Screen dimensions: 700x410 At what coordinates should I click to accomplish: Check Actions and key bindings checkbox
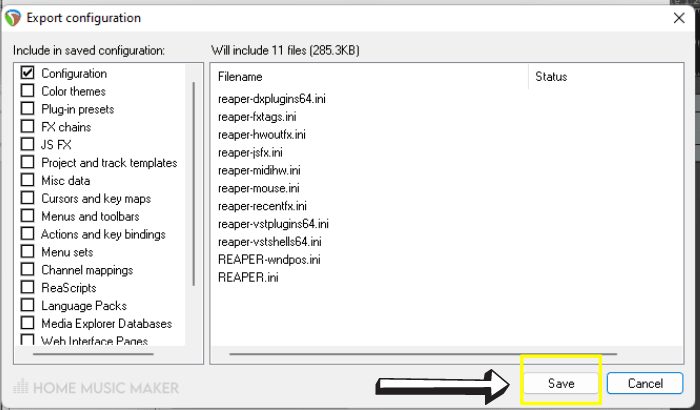(x=28, y=234)
